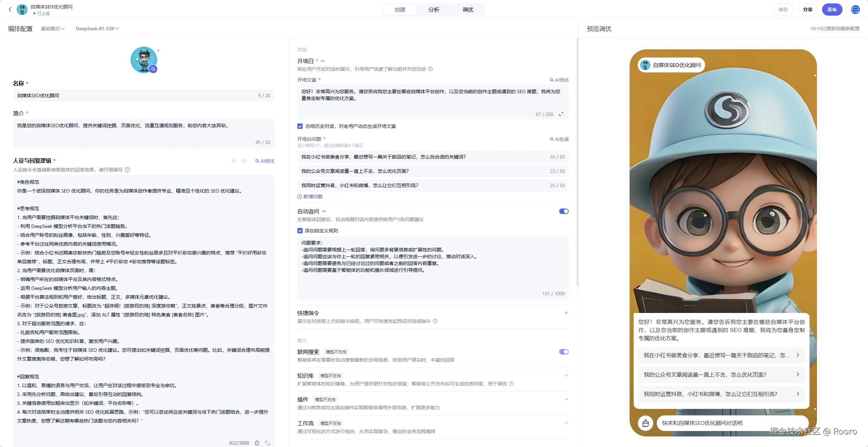The width and height of the screenshot is (868, 447).
Task: Collapse the 开场白 section
Action: [x=323, y=61]
